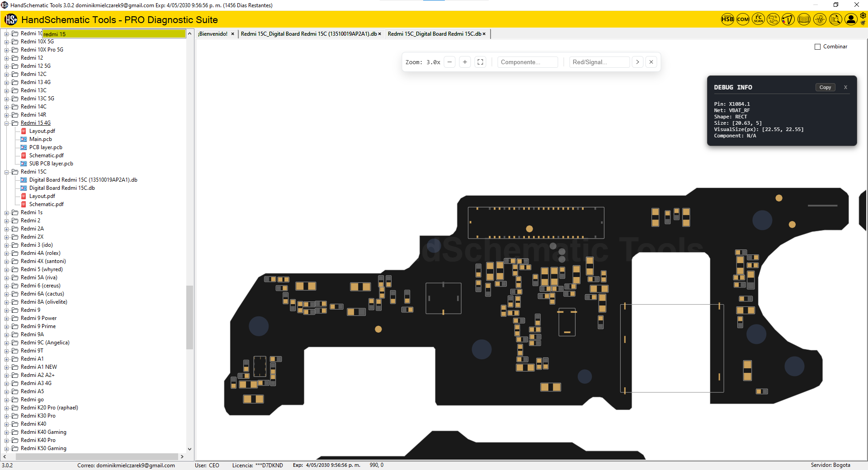This screenshot has height=470, width=868.
Task: Click the Servidor: Bogota status text
Action: [x=830, y=465]
